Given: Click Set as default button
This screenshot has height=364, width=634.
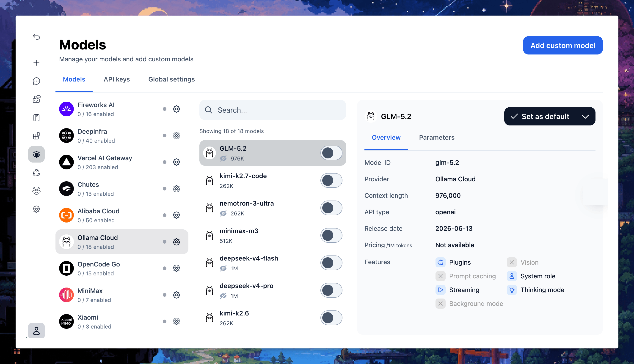Looking at the screenshot, I should (540, 117).
